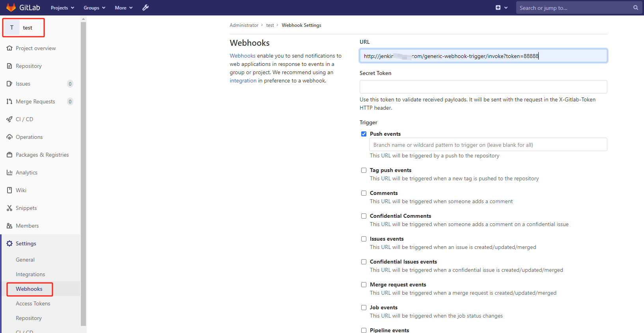Image resolution: width=644 pixels, height=333 pixels.
Task: Click Administrator in breadcrumb
Action: point(244,25)
